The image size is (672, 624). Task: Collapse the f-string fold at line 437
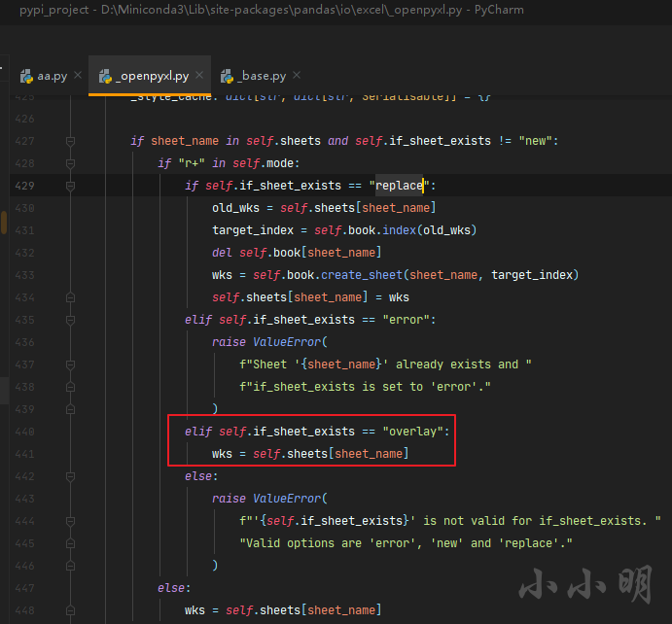(71, 364)
